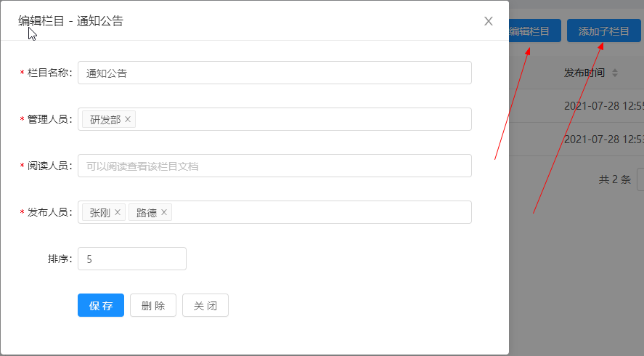Select the 研发部 tag in 管理人员
The width and height of the screenshot is (644, 356).
click(105, 120)
